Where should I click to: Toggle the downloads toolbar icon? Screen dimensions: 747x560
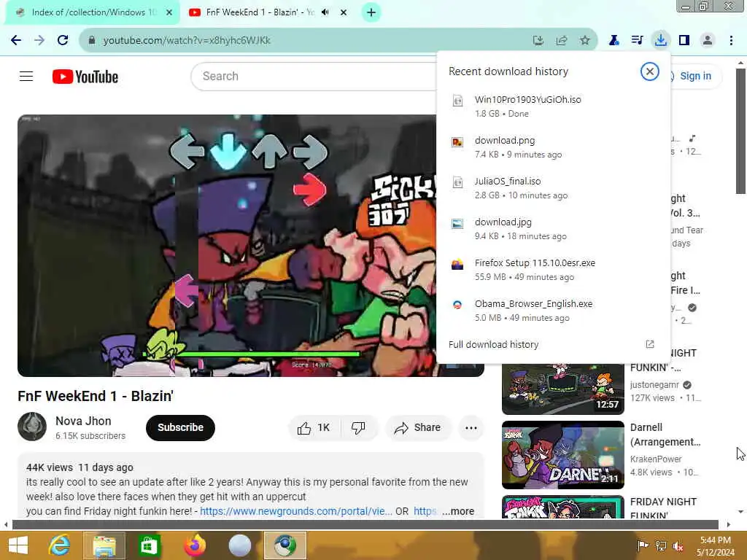coord(660,41)
